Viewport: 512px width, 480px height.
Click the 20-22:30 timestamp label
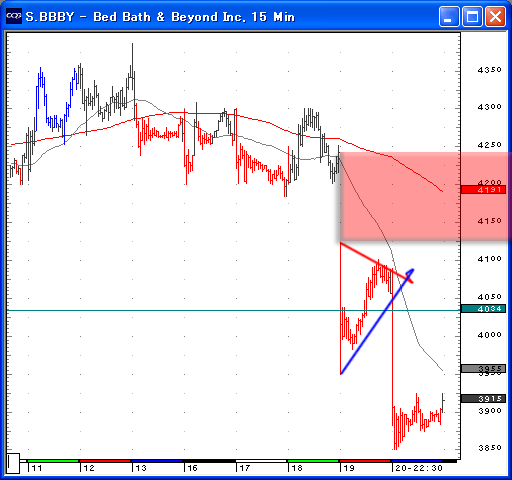tap(419, 468)
